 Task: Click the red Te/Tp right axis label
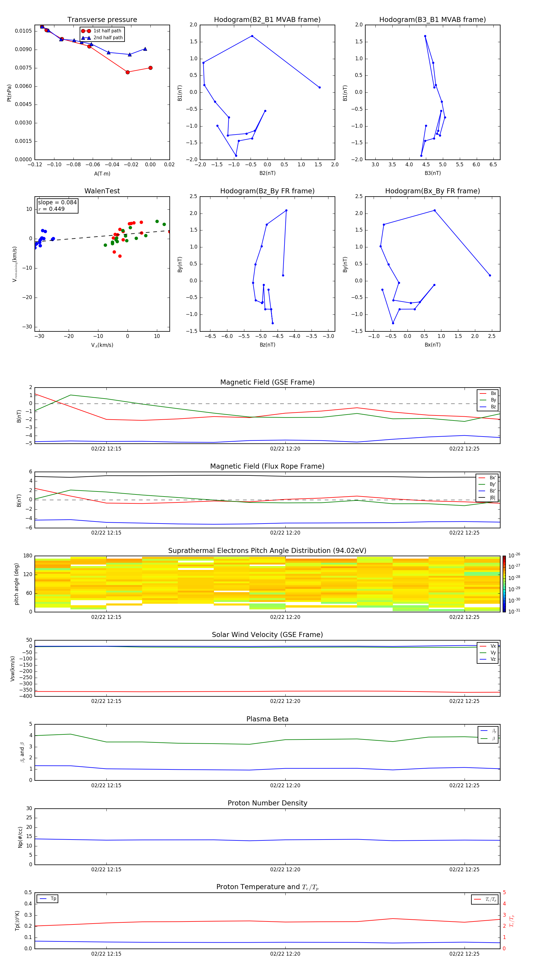[512, 921]
